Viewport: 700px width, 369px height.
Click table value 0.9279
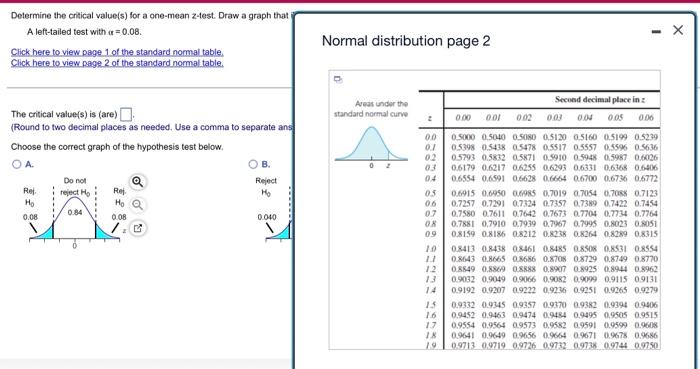[x=646, y=290]
